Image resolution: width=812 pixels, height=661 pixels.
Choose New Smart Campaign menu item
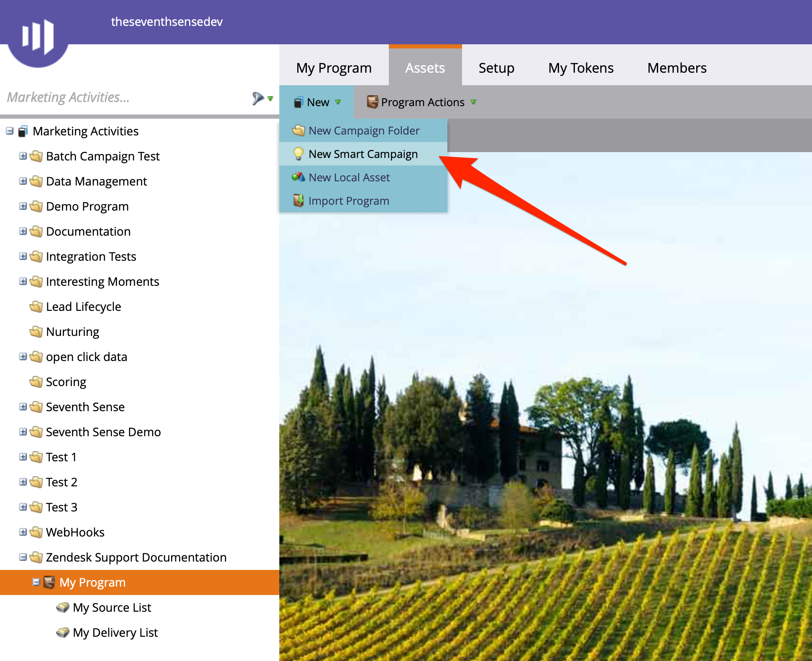tap(363, 154)
